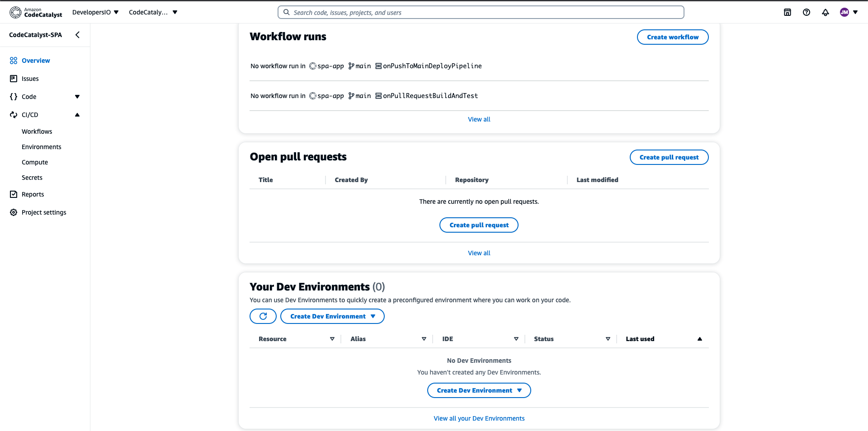The width and height of the screenshot is (868, 431).
Task: Click Create pull request in section header
Action: coord(669,157)
